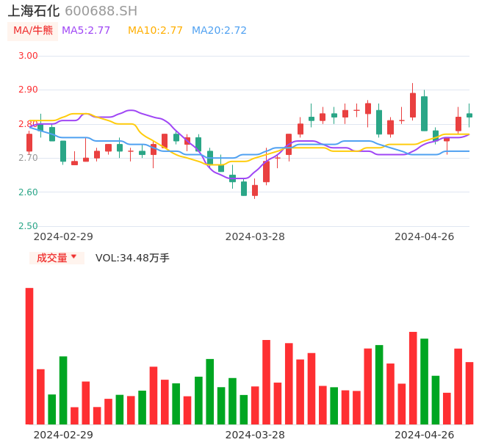Click the 2.90 price axis label
The height and width of the screenshot is (445, 504).
click(28, 90)
